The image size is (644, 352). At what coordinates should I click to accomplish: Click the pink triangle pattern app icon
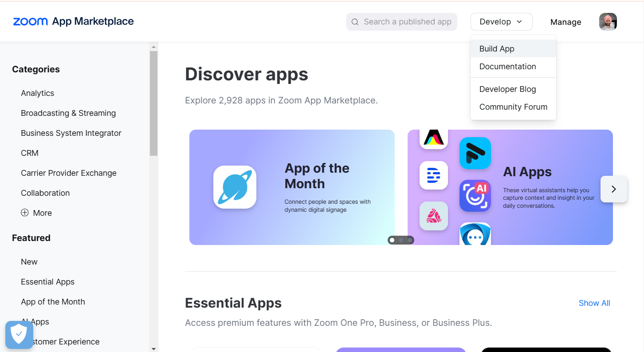pos(434,216)
